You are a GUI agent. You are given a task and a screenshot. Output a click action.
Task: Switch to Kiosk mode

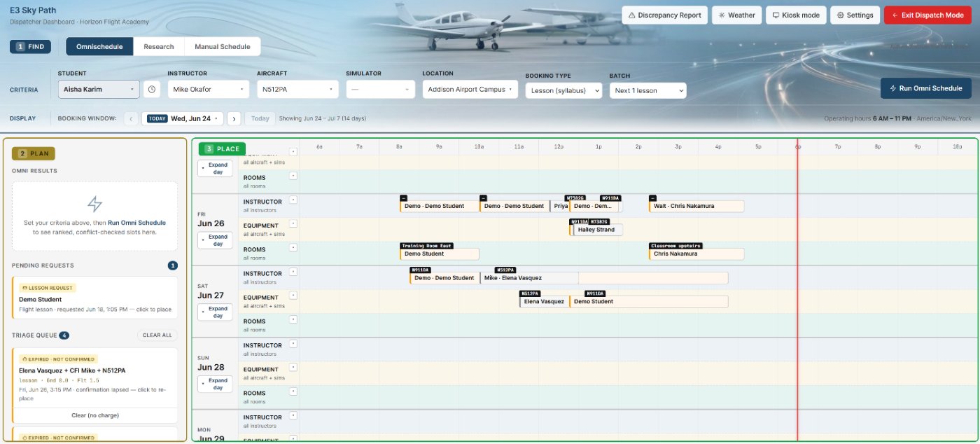[x=796, y=15]
